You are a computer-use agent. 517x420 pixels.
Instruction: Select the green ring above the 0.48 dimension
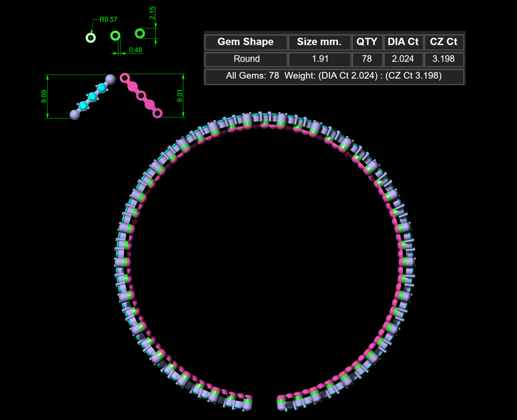click(115, 36)
